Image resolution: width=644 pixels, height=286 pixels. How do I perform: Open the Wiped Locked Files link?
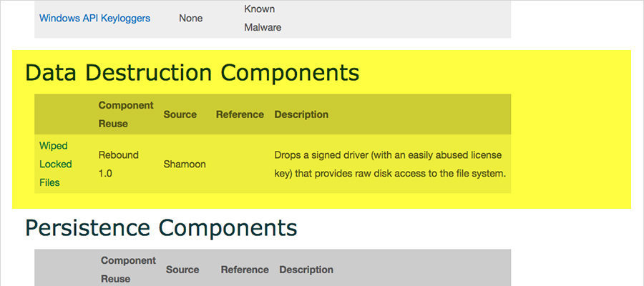point(54,164)
